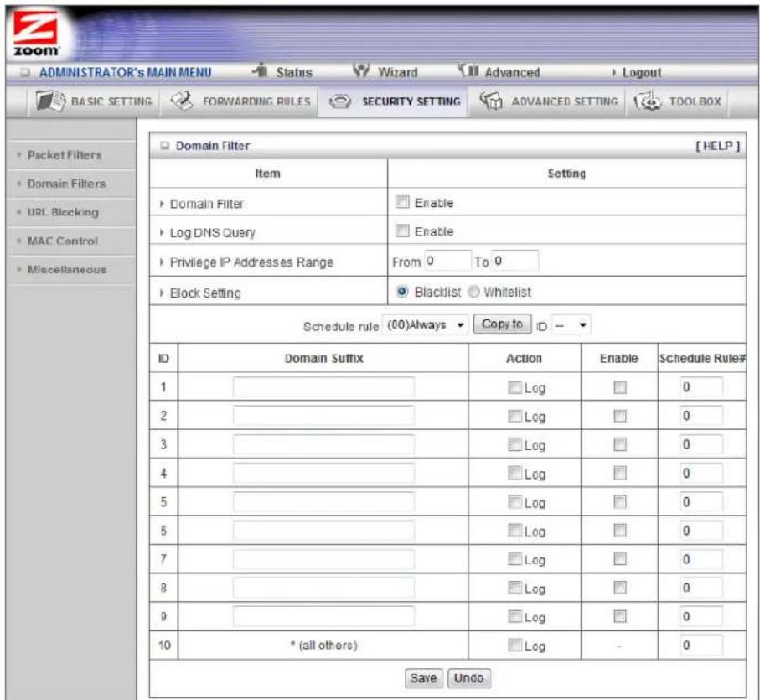
Task: Enable the Log DNS Query checkbox
Action: pyautogui.click(x=402, y=231)
